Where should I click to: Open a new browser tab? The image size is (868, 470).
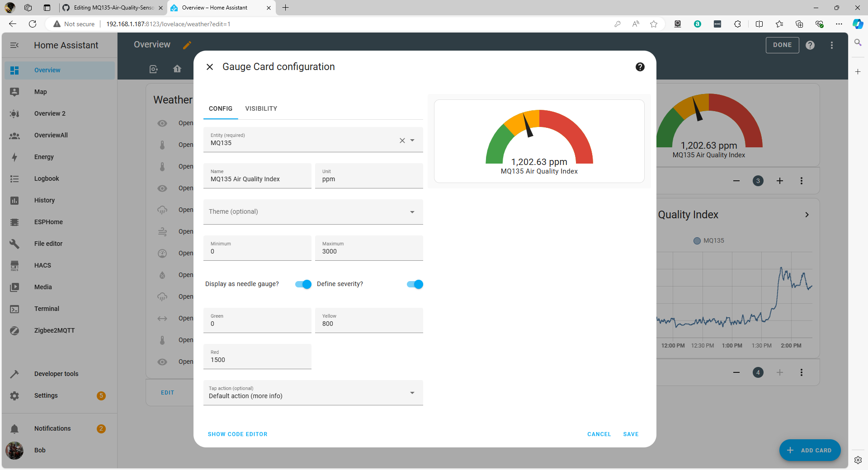[x=285, y=8]
